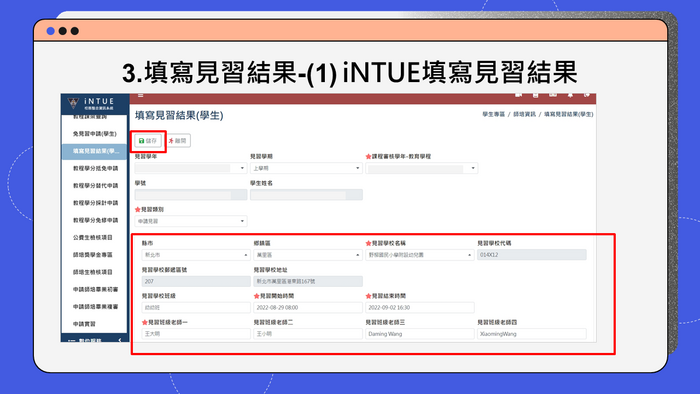The image size is (700, 394).
Task: Click the 填寫見習結果(學生) breadcrumb entry
Action: click(568, 114)
